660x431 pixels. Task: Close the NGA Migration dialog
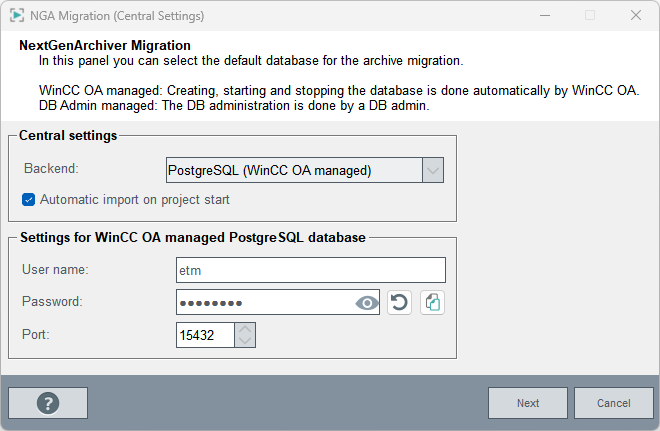point(636,15)
